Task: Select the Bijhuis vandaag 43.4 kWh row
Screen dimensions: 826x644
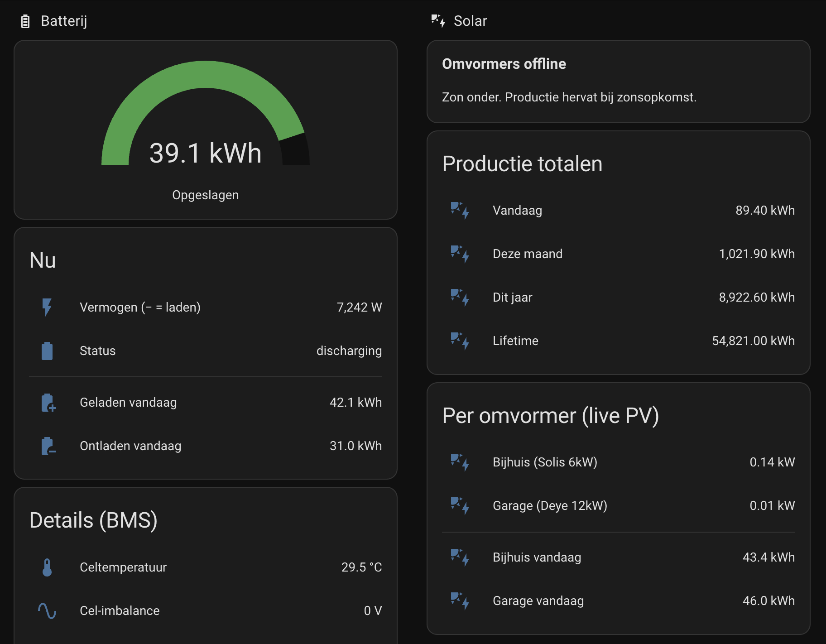Action: 619,557
